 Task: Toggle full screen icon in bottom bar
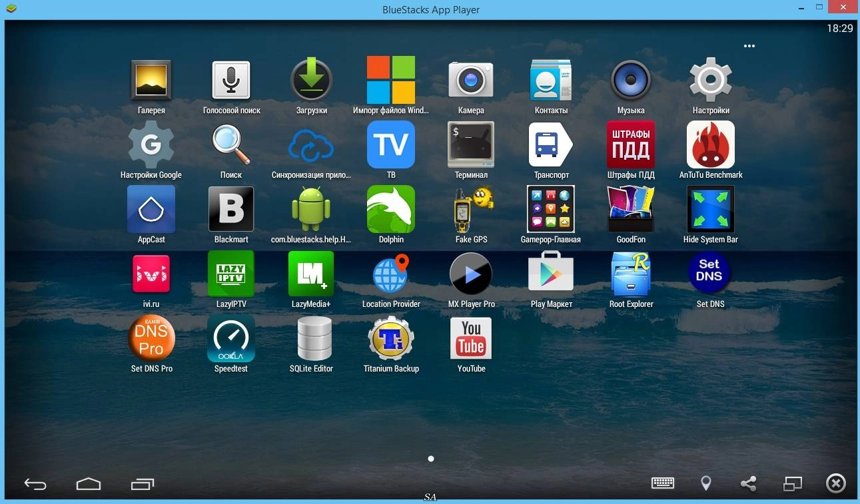(793, 483)
